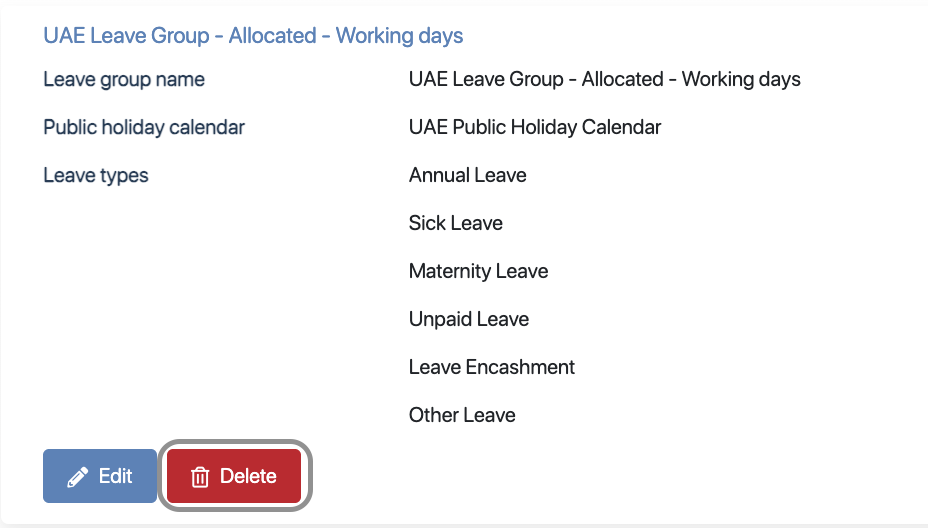
Task: Click the word Allocated in title link
Action: coord(272,36)
